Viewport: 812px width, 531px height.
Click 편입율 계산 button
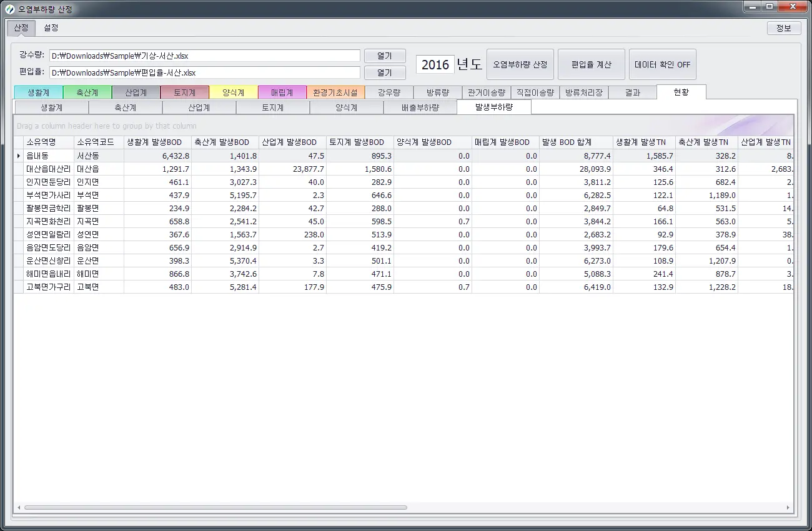pyautogui.click(x=592, y=64)
